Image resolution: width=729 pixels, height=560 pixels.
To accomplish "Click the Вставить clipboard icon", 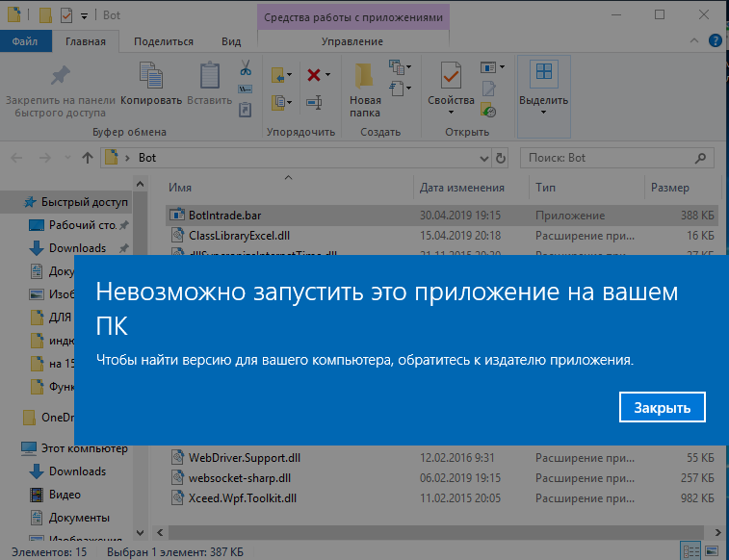I will pos(210,75).
